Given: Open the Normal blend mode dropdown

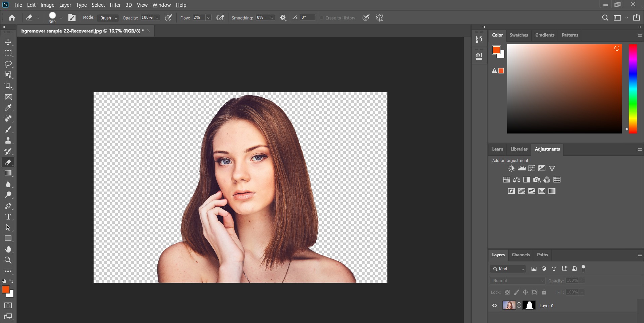Looking at the screenshot, I should tap(517, 280).
